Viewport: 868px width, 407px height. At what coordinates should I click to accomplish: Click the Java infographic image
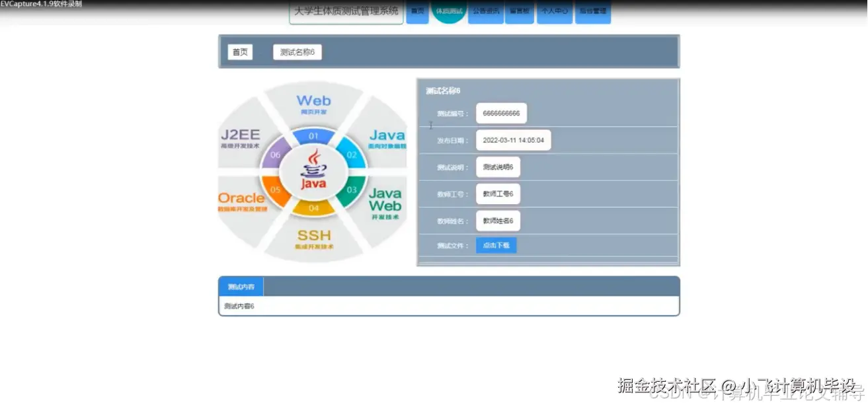tap(313, 172)
